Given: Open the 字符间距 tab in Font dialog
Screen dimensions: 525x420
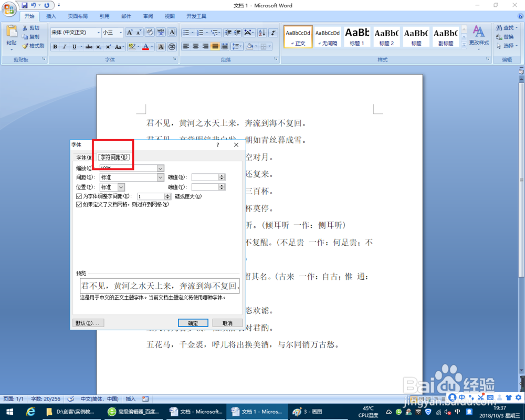Looking at the screenshot, I should 114,157.
